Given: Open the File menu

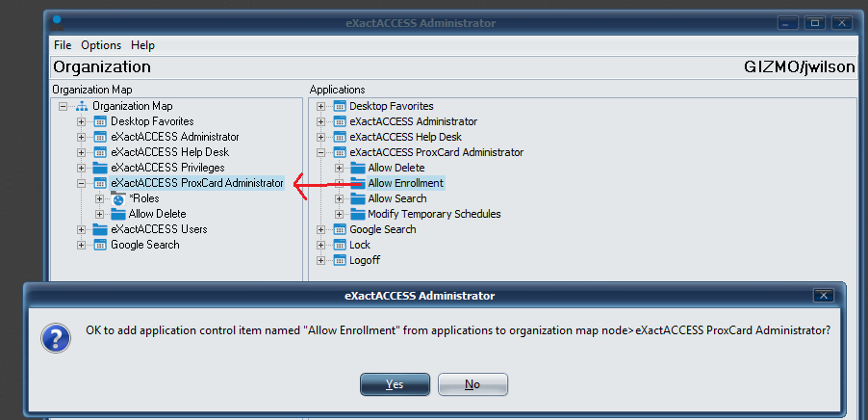Looking at the screenshot, I should coord(63,45).
